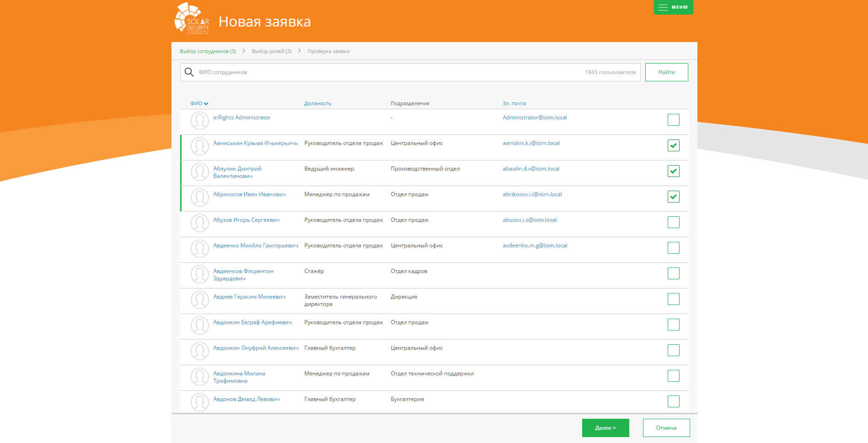This screenshot has width=868, height=443.
Task: Sort by Эл. почта column header
Action: coord(514,103)
